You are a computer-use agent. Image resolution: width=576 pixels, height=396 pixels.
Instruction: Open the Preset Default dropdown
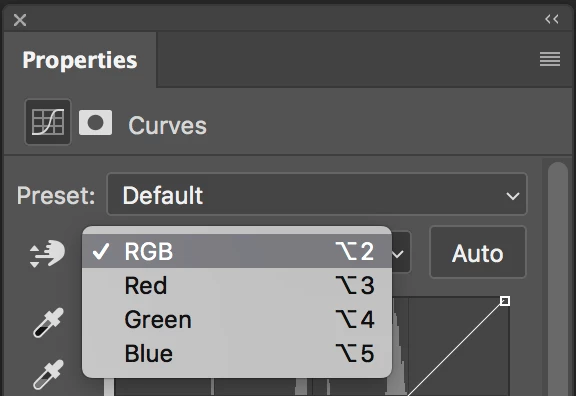[x=317, y=194]
